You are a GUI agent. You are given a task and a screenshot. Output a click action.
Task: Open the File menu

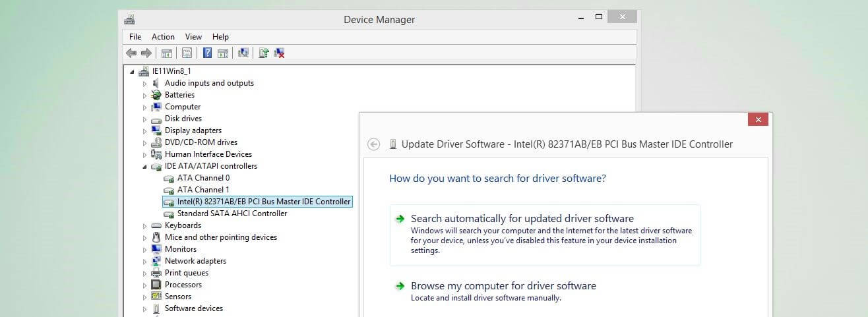[135, 37]
